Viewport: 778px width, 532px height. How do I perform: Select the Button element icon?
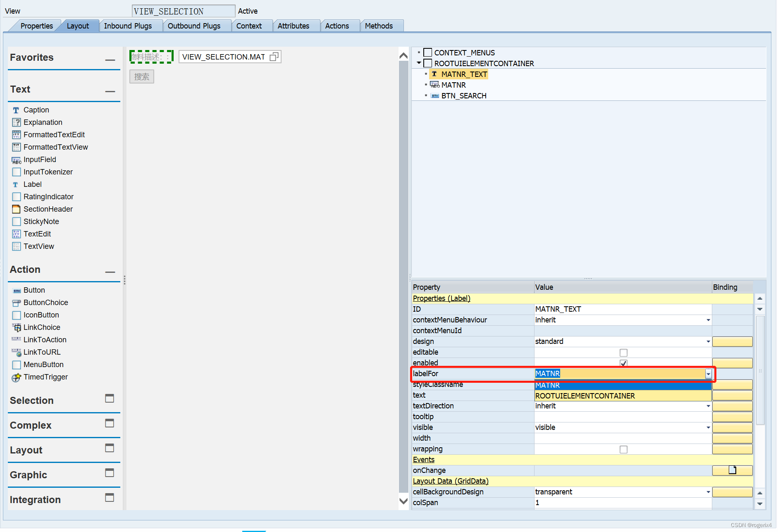point(17,291)
